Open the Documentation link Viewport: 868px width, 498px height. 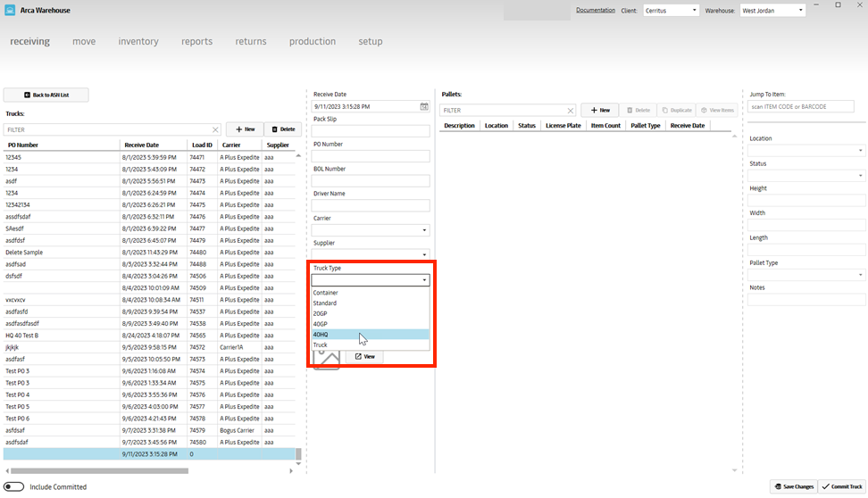point(595,10)
